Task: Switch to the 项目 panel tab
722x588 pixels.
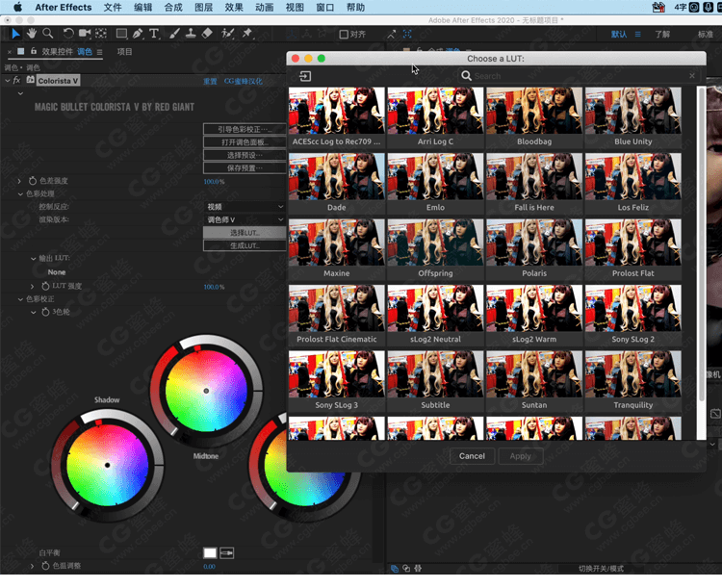Action: [x=124, y=52]
